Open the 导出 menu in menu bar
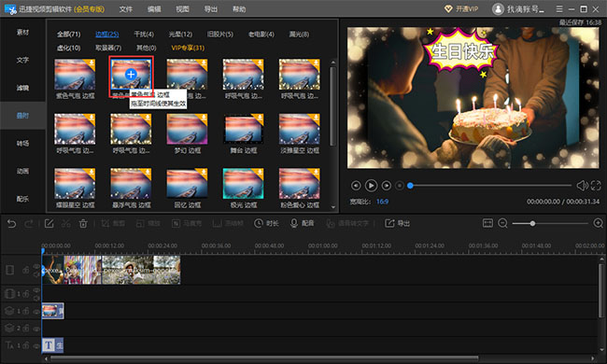The height and width of the screenshot is (364, 607). (x=211, y=9)
